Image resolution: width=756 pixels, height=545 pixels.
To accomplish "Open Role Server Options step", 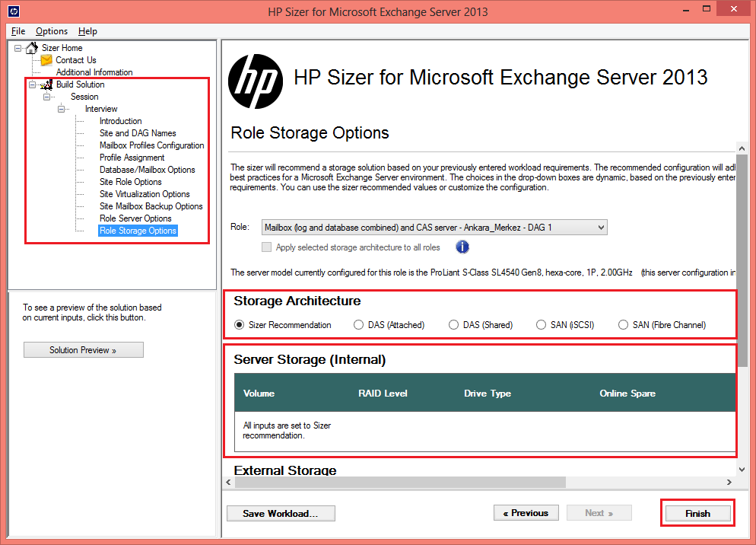I will (x=135, y=218).
